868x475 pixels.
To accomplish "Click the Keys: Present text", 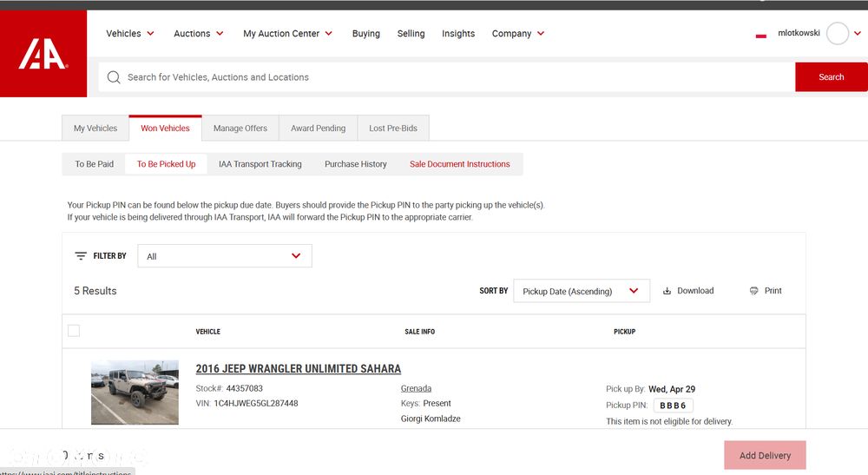I will click(x=425, y=403).
